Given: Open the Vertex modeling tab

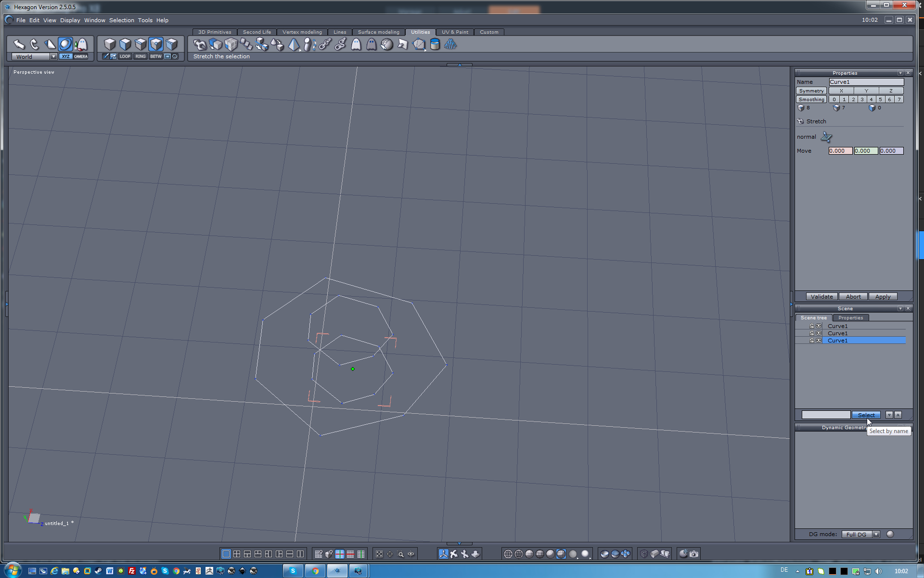Looking at the screenshot, I should (x=302, y=32).
